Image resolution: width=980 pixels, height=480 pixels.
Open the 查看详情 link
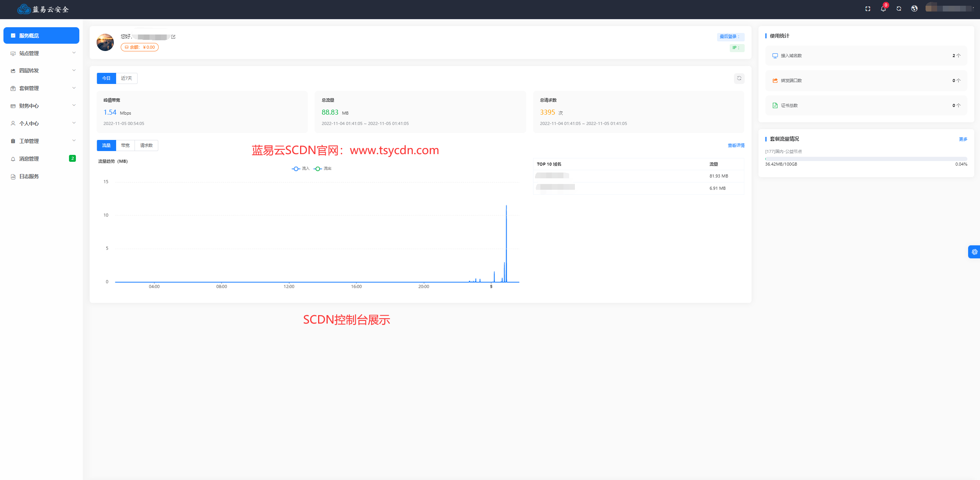(x=736, y=145)
